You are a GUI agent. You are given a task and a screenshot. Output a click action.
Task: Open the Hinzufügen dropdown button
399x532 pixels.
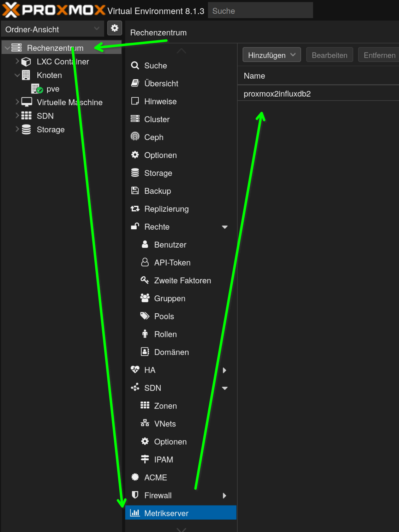coord(272,55)
